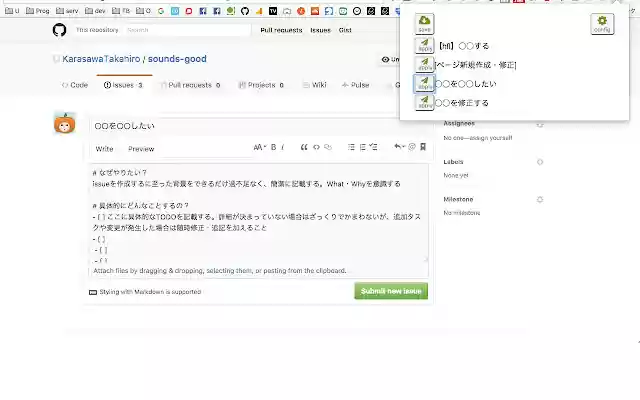This screenshot has width=640, height=400.
Task: Open KarasawaTakahiro user link
Action: pos(101,59)
